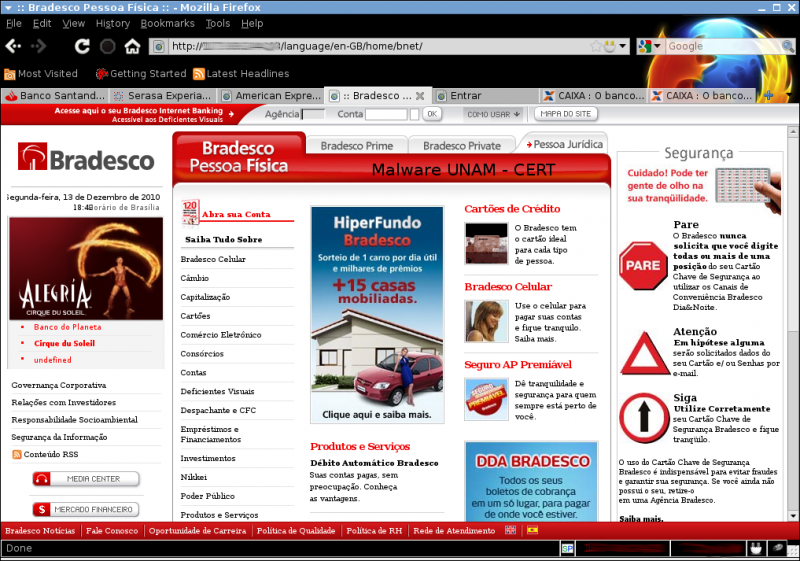Select the Pessoa Jurídica tab
The image size is (800, 561).
564,145
